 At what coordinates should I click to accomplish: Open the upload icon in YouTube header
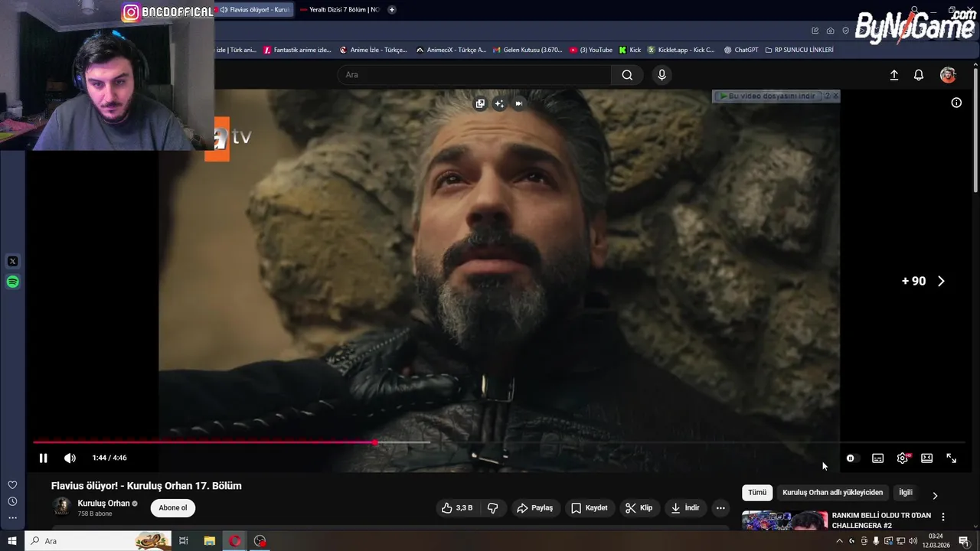coord(893,75)
